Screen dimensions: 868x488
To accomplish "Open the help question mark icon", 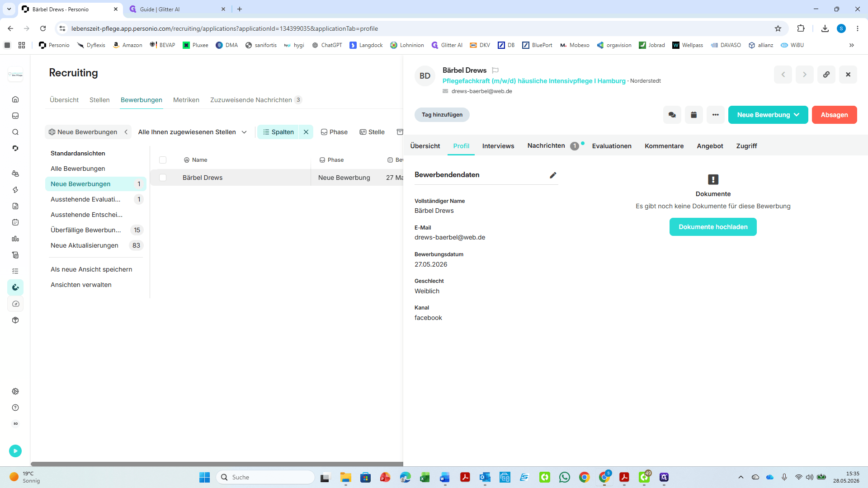I will tap(15, 408).
